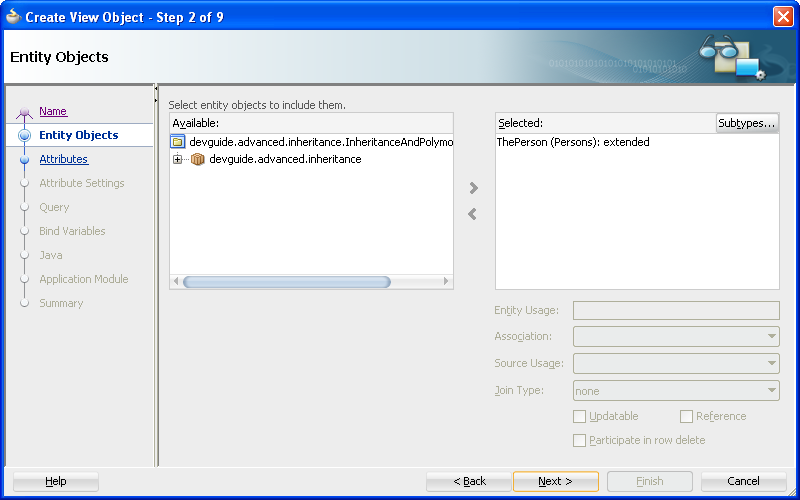
Task: Toggle the Reference checkbox
Action: (x=686, y=416)
